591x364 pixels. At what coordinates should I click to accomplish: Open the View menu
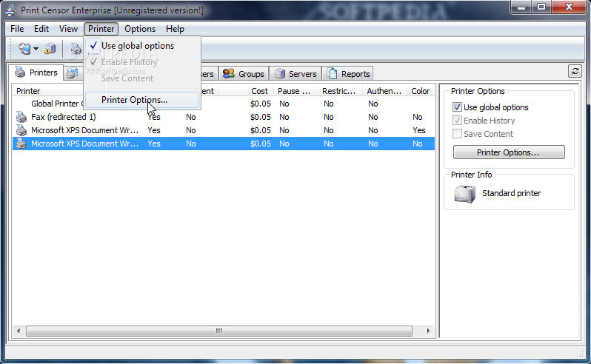pyautogui.click(x=68, y=29)
